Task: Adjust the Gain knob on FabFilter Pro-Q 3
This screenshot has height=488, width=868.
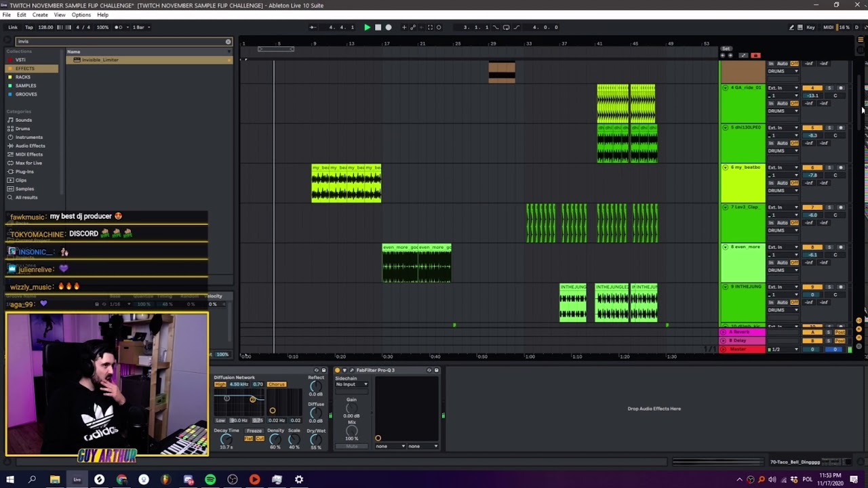Action: (x=351, y=407)
